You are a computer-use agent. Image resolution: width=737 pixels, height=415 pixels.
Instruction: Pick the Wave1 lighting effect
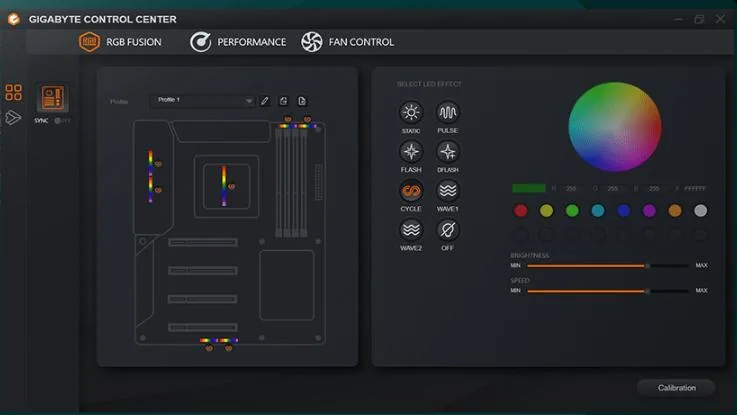coord(447,190)
